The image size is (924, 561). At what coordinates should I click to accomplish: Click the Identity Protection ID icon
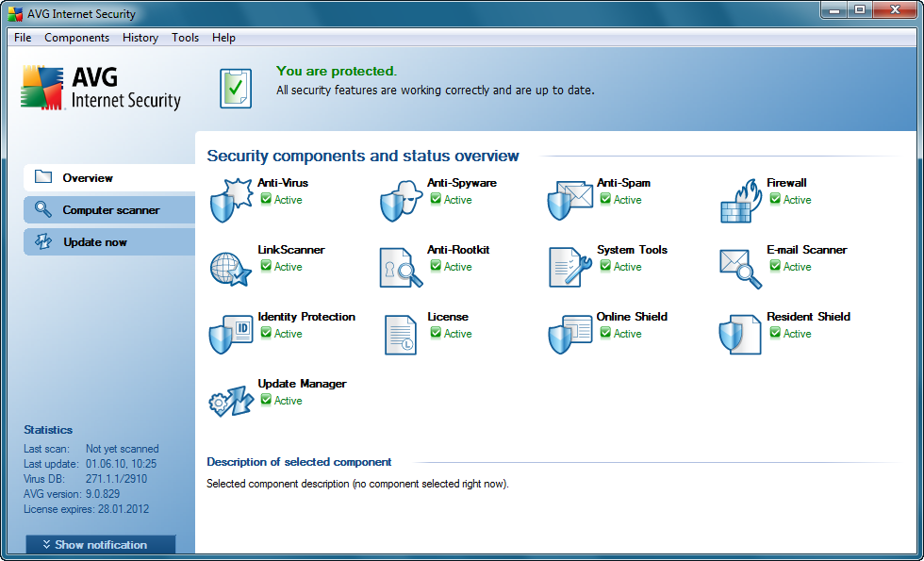pyautogui.click(x=230, y=334)
